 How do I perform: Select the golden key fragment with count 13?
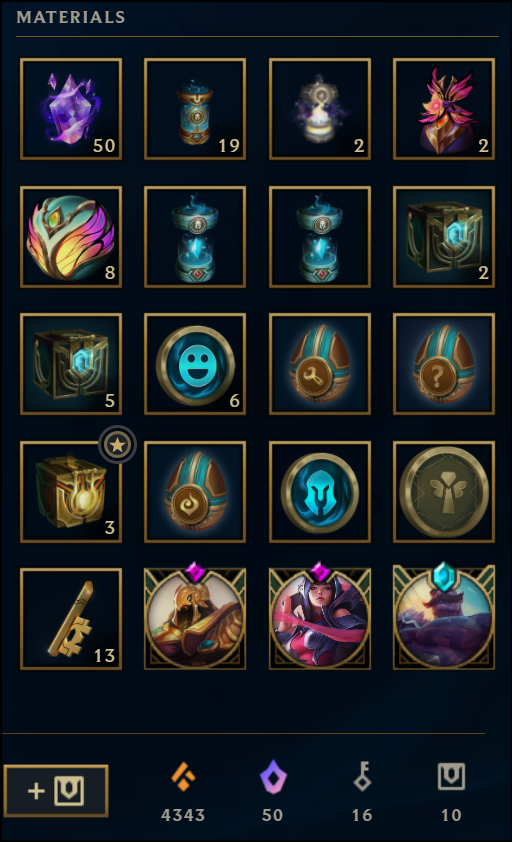[71, 619]
